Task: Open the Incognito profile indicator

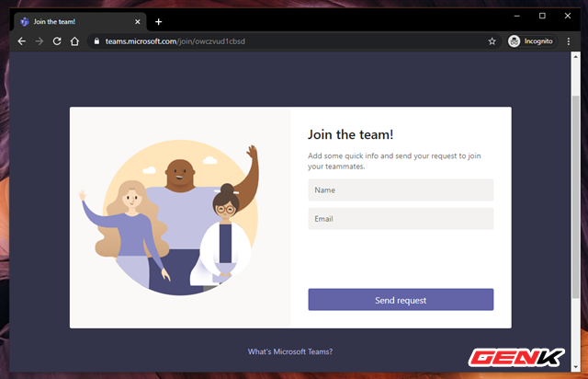Action: 530,41
